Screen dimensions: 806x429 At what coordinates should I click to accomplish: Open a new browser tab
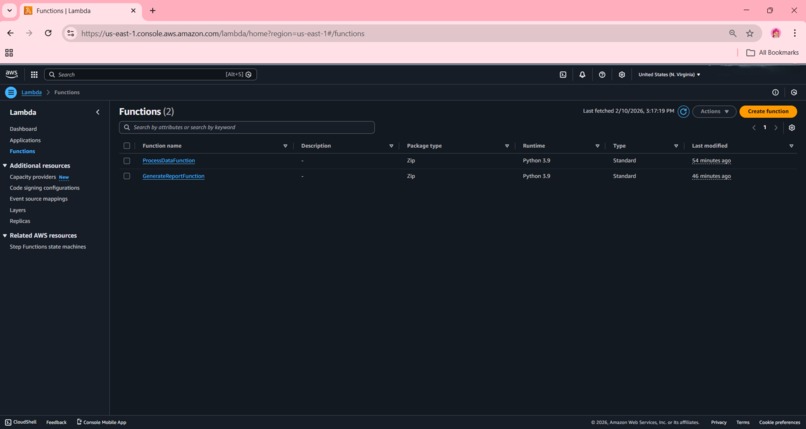pyautogui.click(x=153, y=10)
